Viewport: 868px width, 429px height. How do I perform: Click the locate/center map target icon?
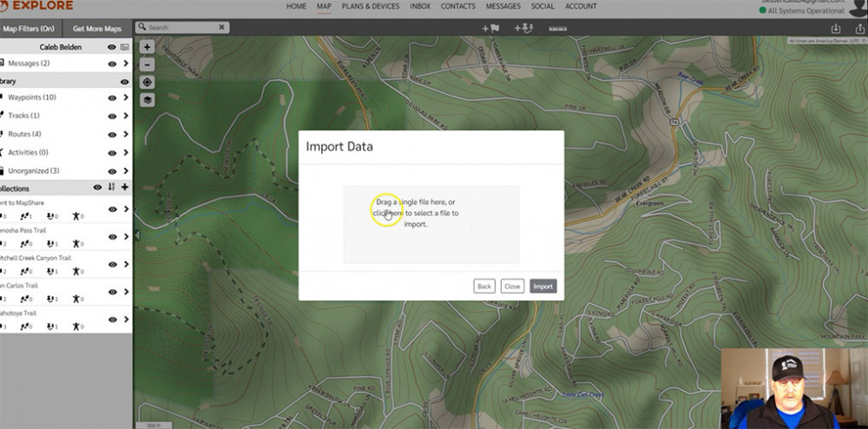pyautogui.click(x=148, y=82)
